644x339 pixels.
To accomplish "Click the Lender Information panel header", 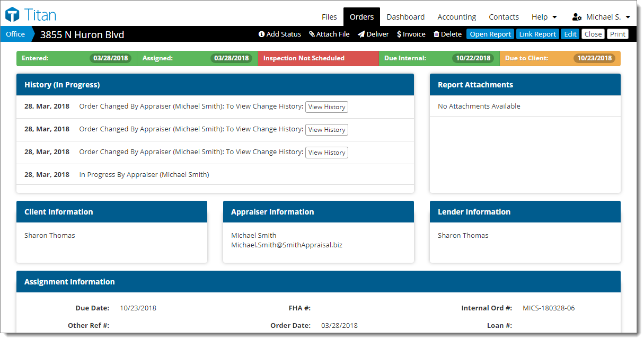I will pyautogui.click(x=525, y=212).
